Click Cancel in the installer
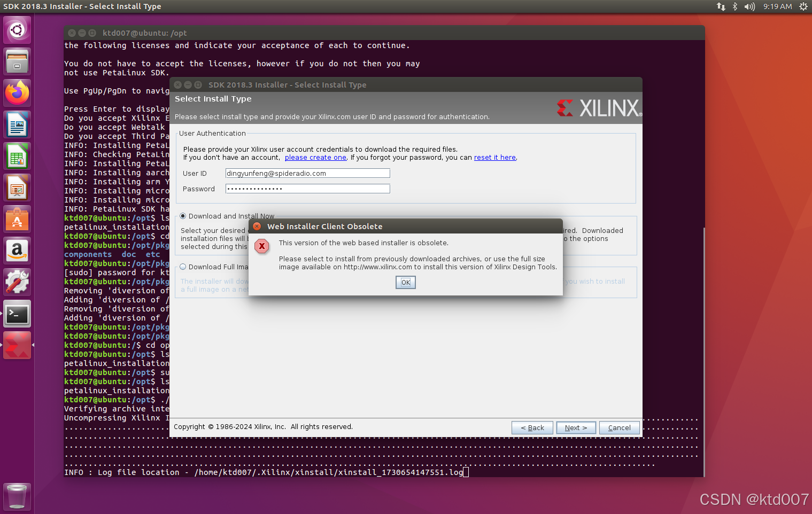 point(620,427)
